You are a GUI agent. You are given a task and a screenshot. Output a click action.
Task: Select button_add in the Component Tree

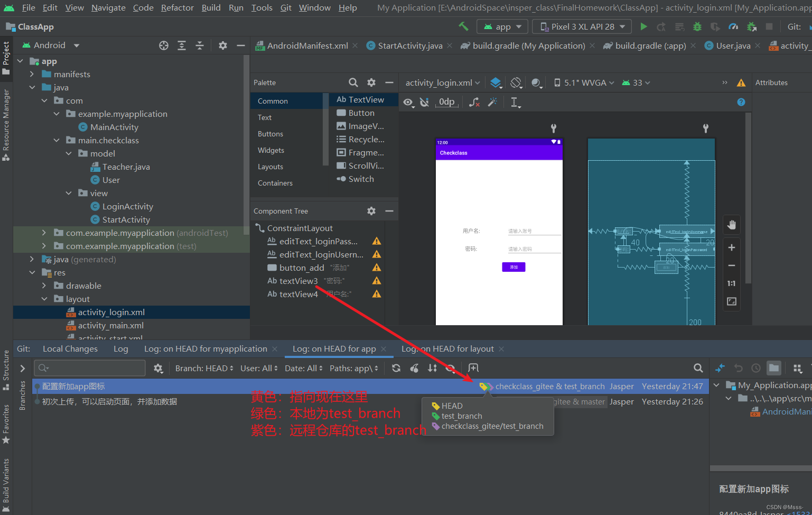tap(302, 268)
